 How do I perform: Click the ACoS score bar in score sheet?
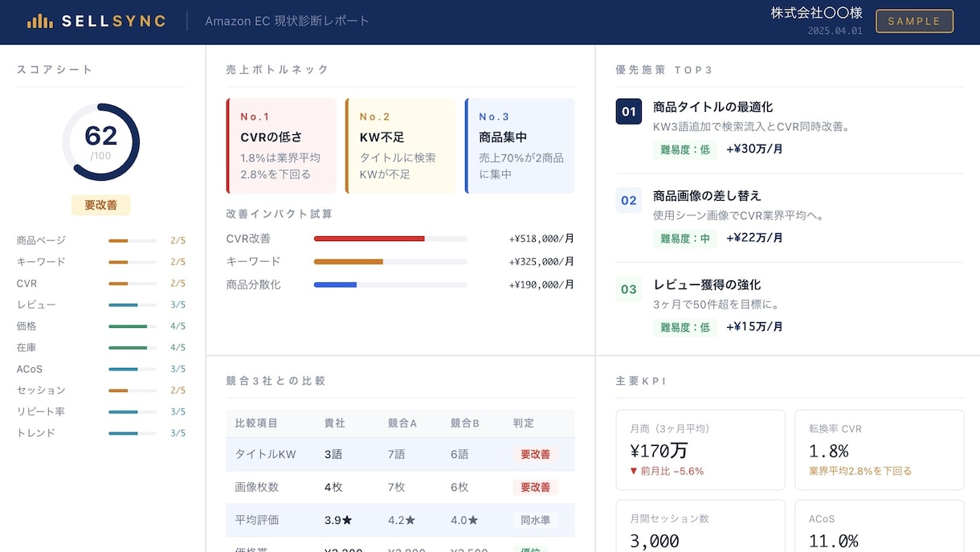click(133, 369)
